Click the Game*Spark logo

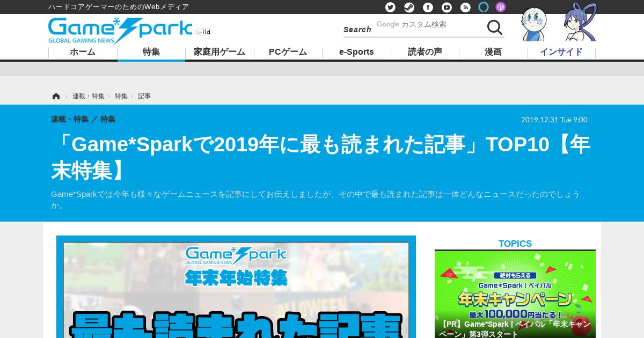120,31
